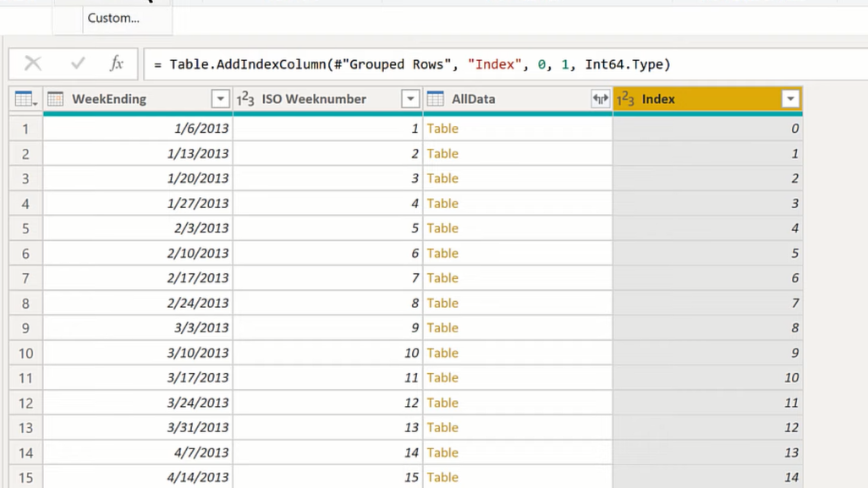The height and width of the screenshot is (488, 868).
Task: Open the Table link in row 7
Action: pyautogui.click(x=442, y=277)
